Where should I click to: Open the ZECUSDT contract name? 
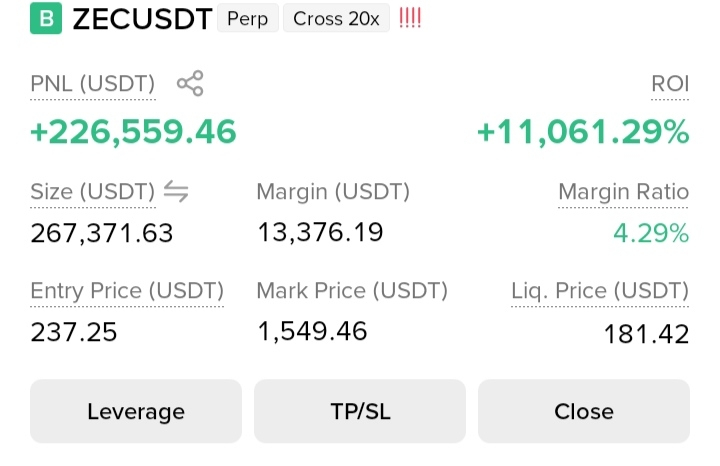point(142,19)
